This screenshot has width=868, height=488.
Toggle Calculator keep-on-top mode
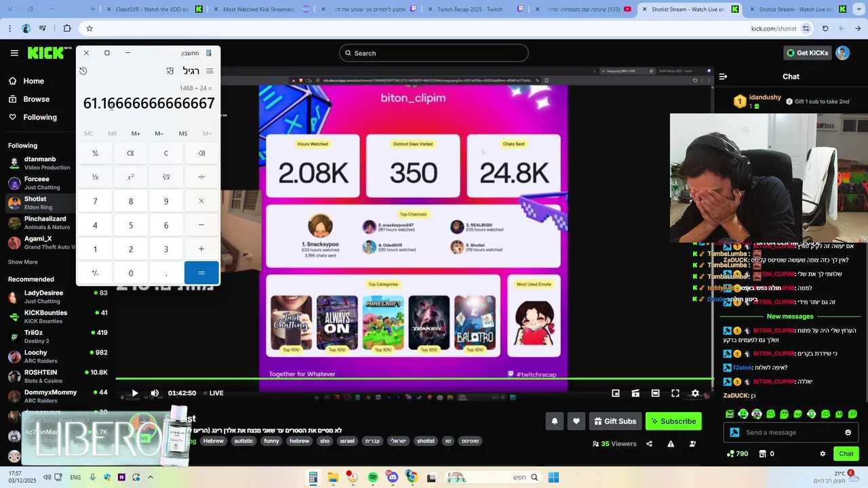click(170, 70)
